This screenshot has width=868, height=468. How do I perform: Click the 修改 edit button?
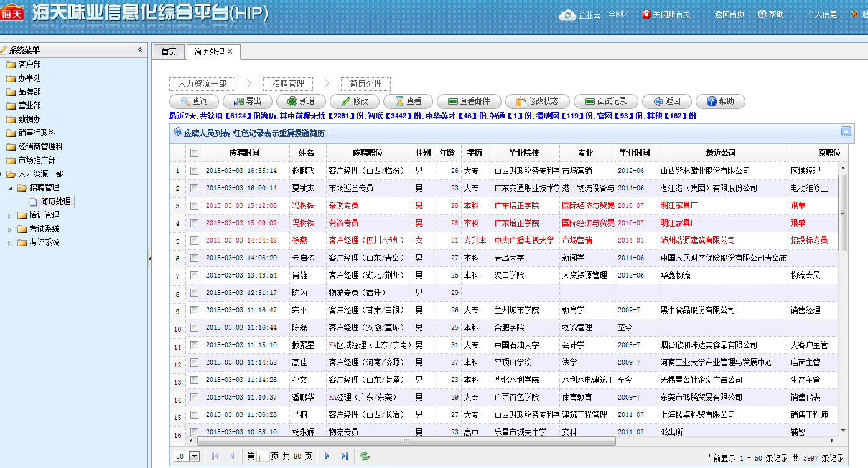click(354, 101)
